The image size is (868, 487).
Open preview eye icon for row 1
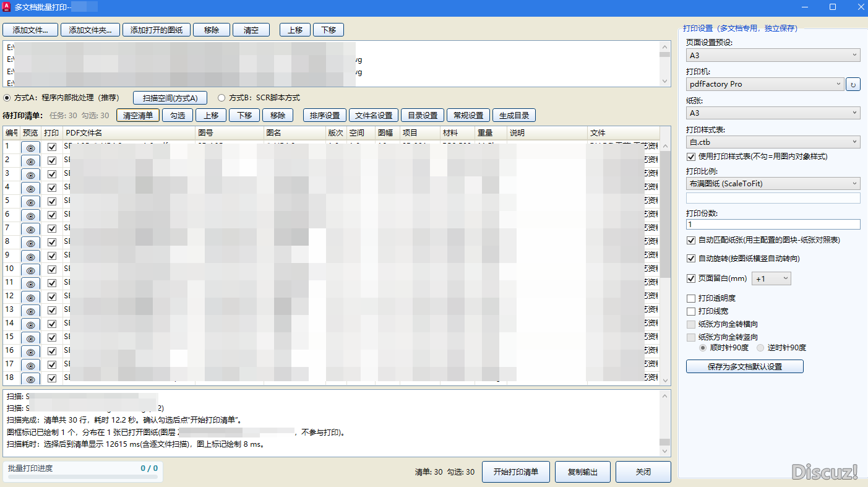pyautogui.click(x=30, y=147)
